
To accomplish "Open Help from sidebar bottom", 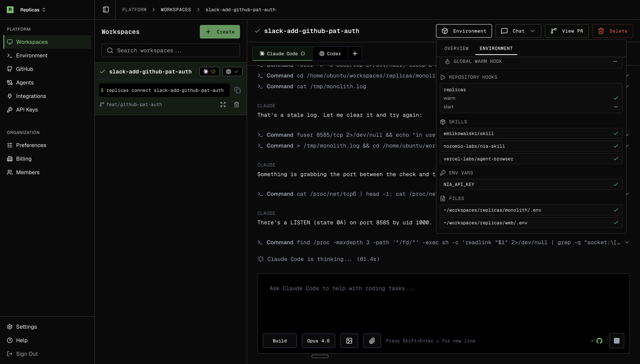I will [47, 340].
